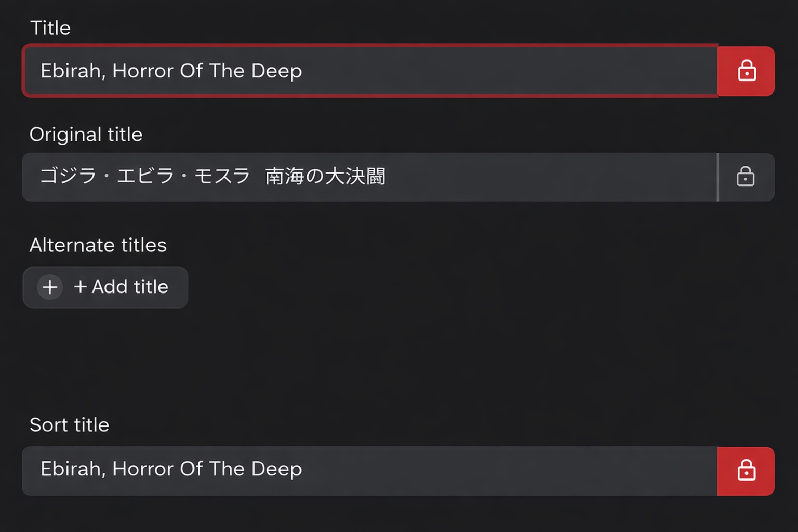Toggle the red lock on the Title field
This screenshot has height=532, width=798.
pos(746,71)
